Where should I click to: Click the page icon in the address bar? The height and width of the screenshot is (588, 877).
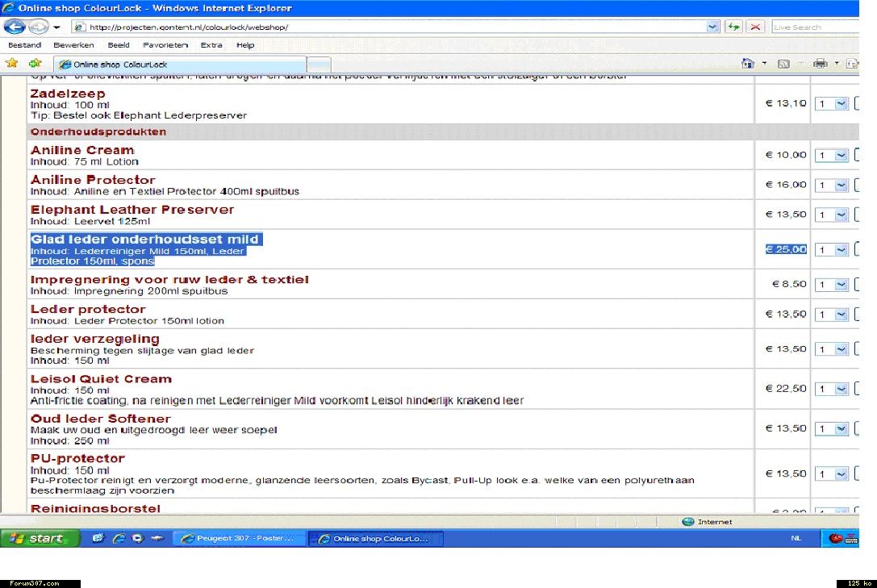(x=80, y=27)
